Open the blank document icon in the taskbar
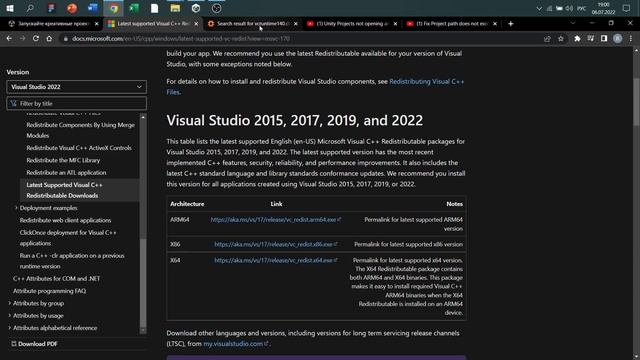The height and width of the screenshot is (360, 640). (x=155, y=8)
